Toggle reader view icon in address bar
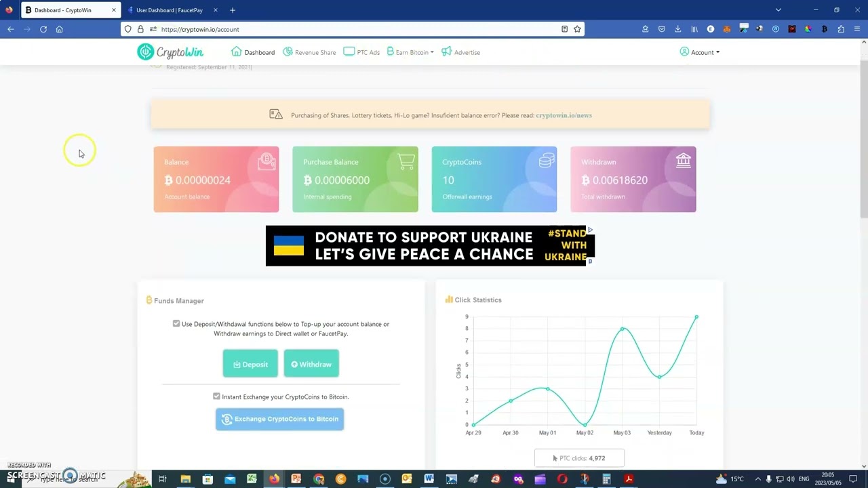The width and height of the screenshot is (868, 488). pos(564,29)
